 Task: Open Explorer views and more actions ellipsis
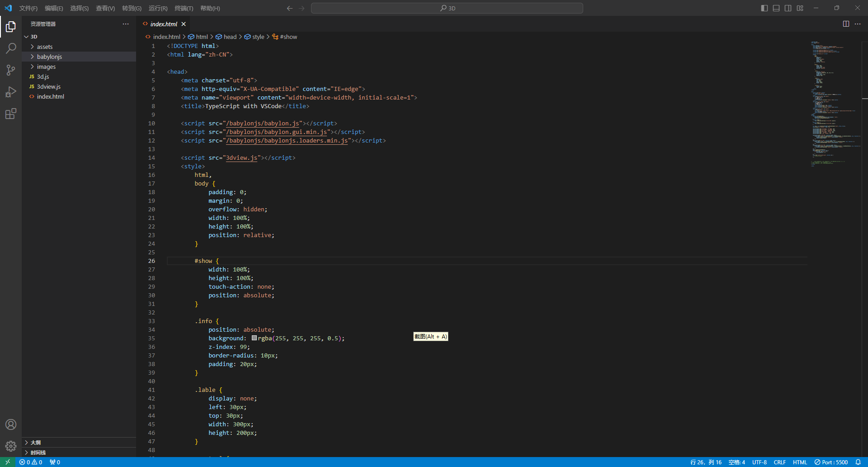pyautogui.click(x=126, y=24)
